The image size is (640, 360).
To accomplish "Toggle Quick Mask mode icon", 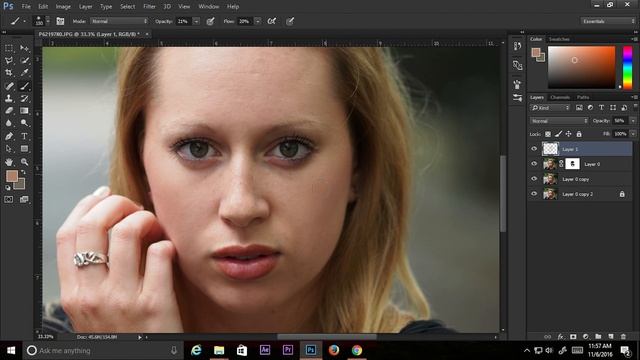I will point(9,200).
